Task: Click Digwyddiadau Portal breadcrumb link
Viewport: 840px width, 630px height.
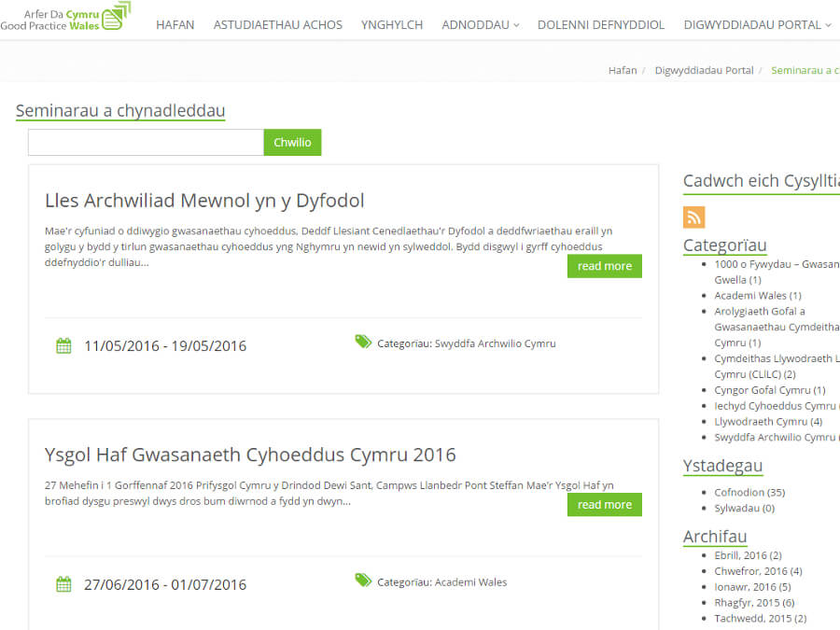Action: 704,70
